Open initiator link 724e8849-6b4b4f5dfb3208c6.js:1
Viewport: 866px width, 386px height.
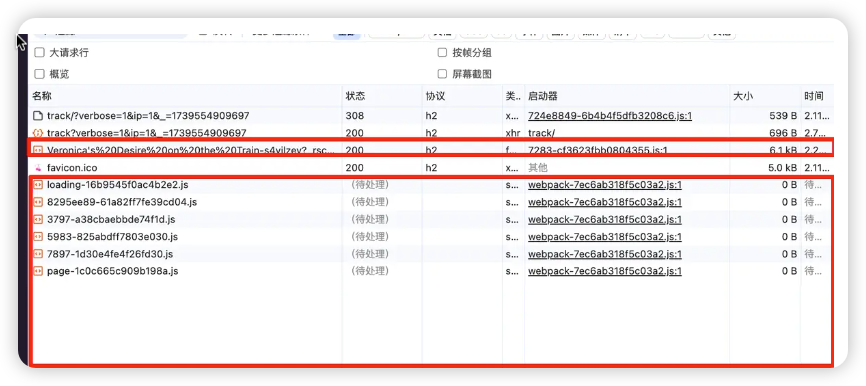point(610,116)
